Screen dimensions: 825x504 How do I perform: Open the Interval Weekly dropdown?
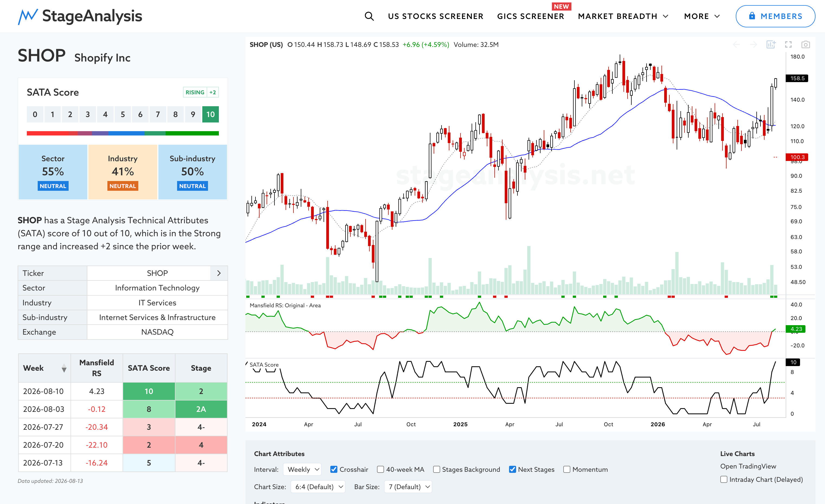pyautogui.click(x=302, y=469)
